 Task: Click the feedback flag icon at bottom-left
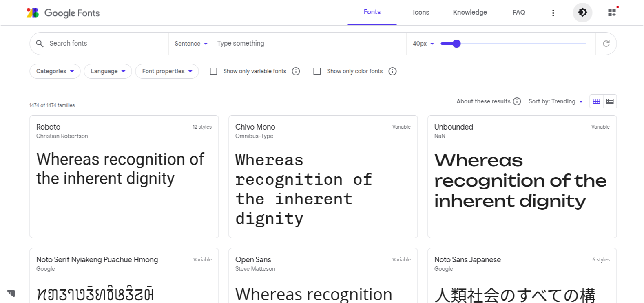[x=11, y=293]
